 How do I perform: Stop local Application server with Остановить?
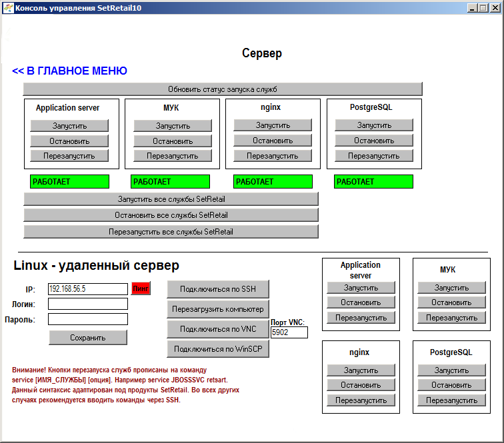69,141
